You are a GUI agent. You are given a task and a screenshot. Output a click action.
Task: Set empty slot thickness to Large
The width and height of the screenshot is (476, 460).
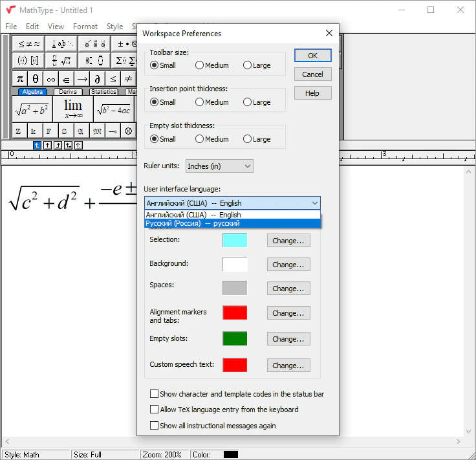257,139
